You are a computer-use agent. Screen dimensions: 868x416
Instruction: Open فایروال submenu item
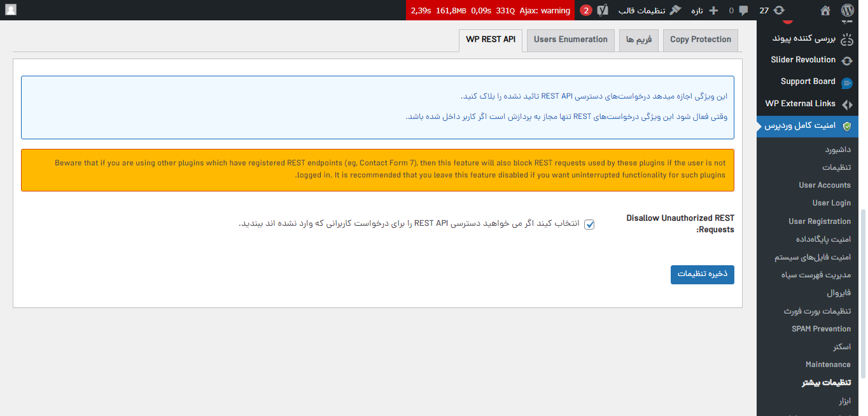tap(839, 293)
